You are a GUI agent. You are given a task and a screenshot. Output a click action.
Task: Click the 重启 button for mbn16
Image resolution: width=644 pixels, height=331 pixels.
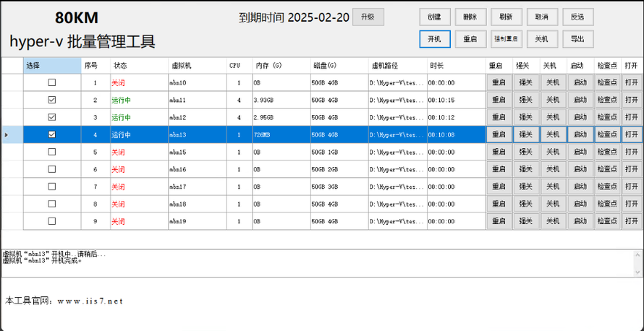(499, 169)
